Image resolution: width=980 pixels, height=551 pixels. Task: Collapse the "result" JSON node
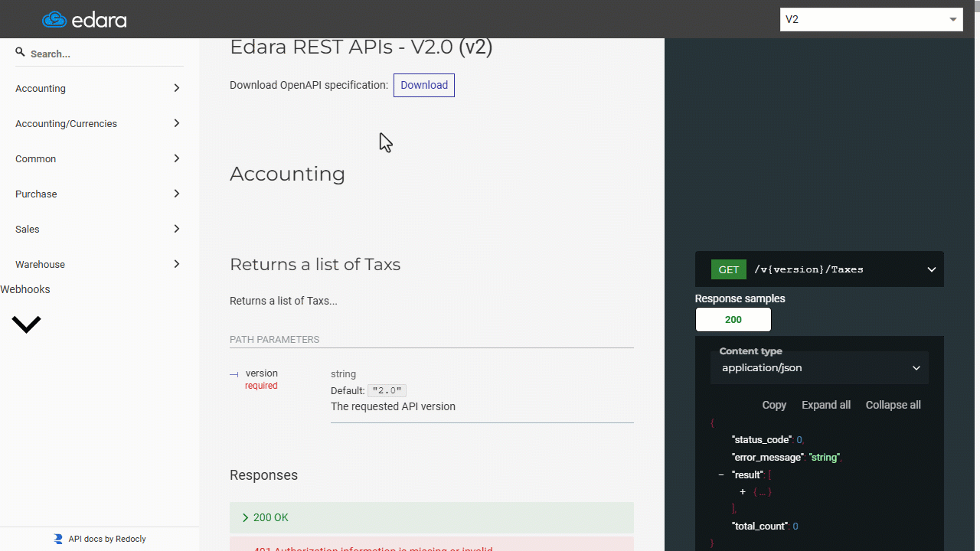(721, 475)
